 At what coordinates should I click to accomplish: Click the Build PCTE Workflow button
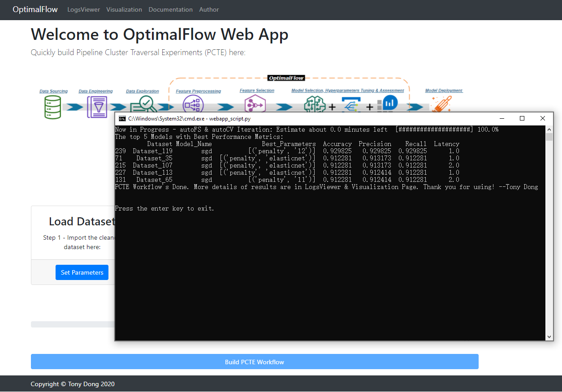coord(254,362)
